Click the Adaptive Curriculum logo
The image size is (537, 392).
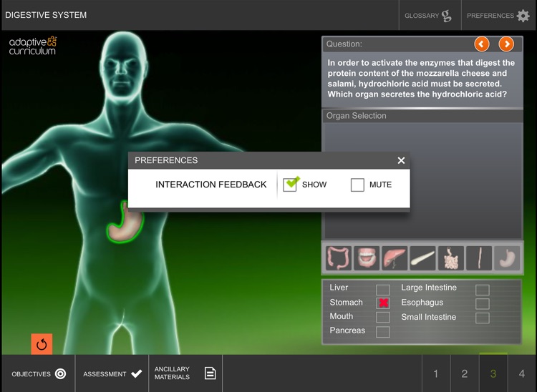point(33,46)
